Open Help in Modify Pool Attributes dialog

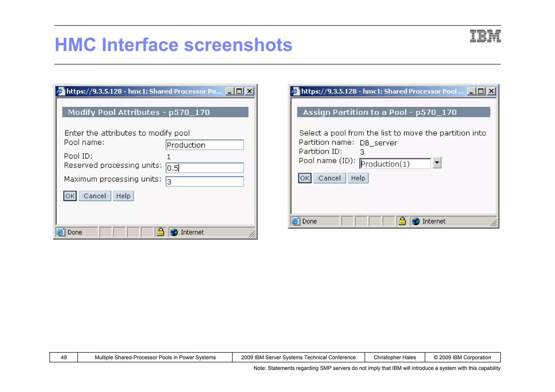[123, 196]
